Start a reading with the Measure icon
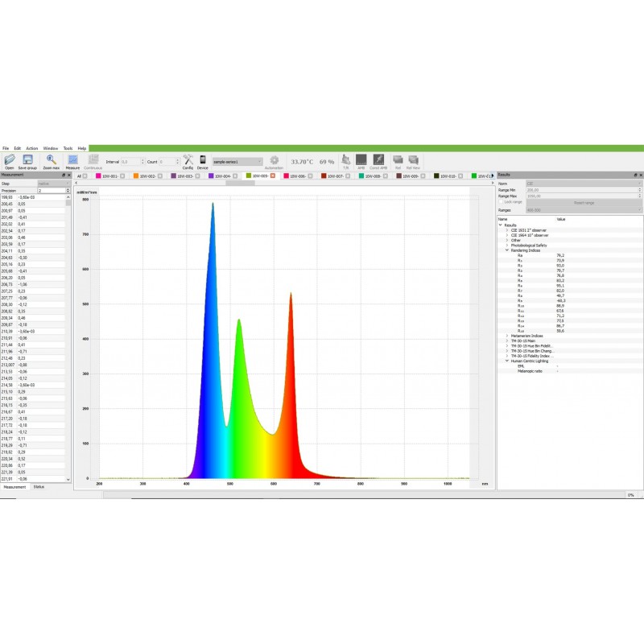 click(72, 160)
